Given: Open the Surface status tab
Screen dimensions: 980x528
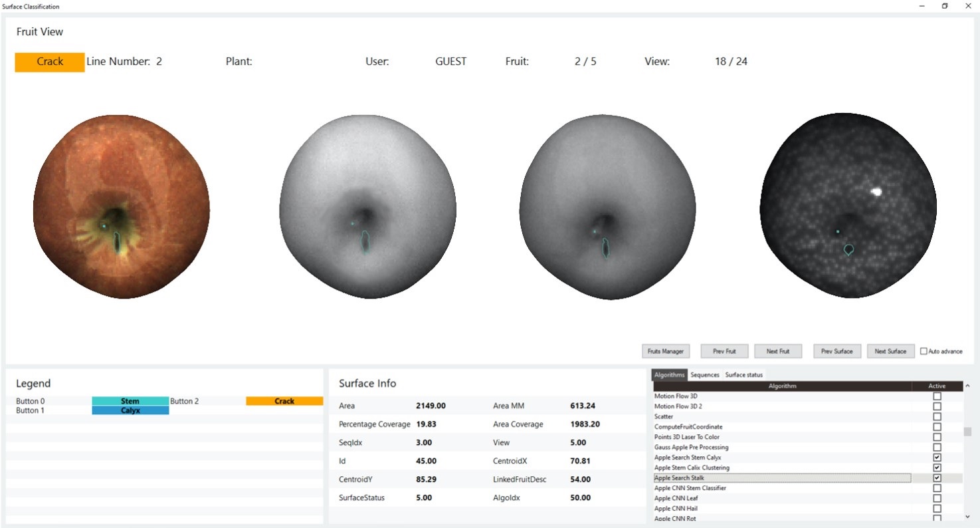Looking at the screenshot, I should click(x=743, y=375).
